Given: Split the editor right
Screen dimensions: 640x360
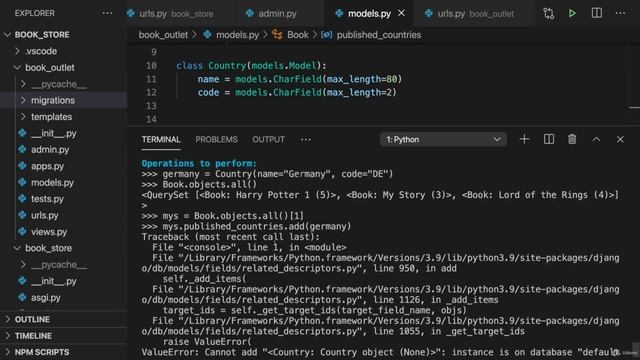Looking at the screenshot, I should click(x=596, y=13).
